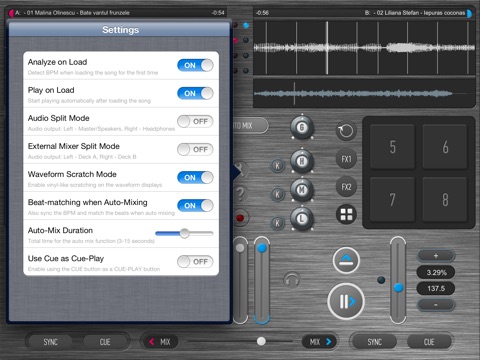Tap the K kill button beside M knob
Viewport: 480px width, 360px height.
(x=277, y=194)
